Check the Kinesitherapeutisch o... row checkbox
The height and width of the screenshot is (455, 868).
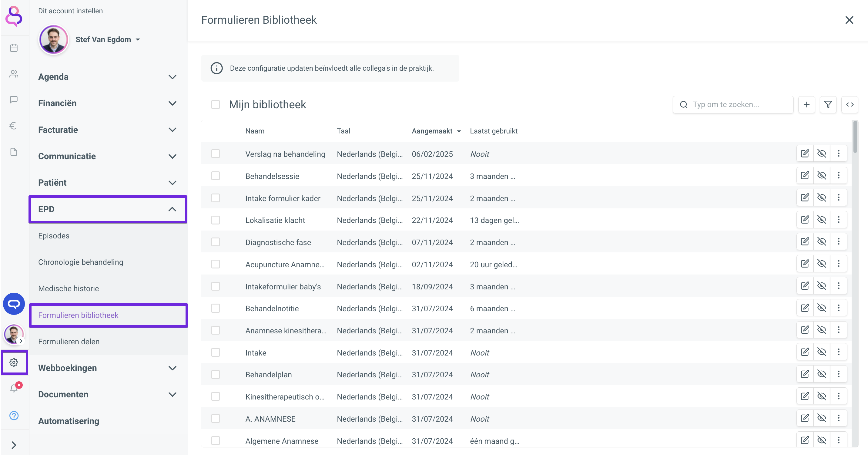(x=216, y=396)
